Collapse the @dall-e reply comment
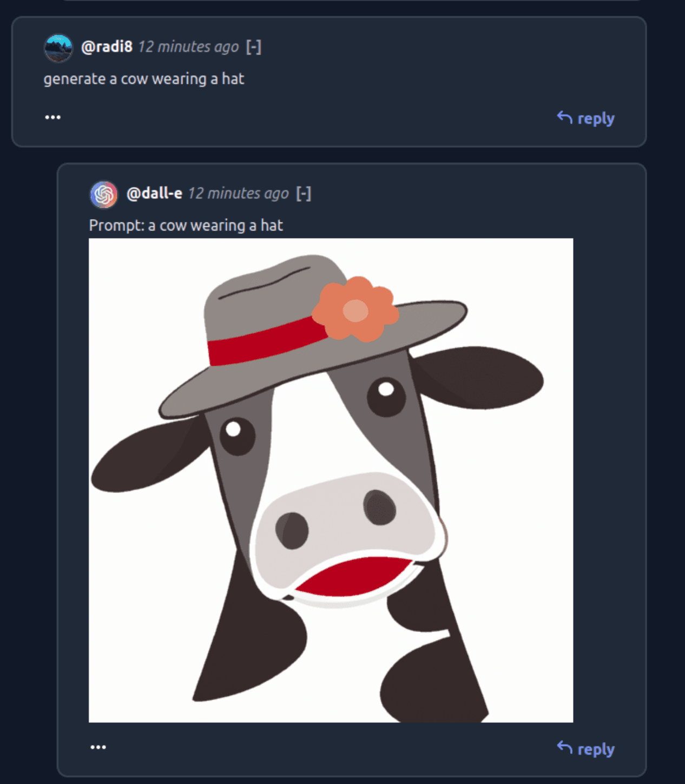 coord(304,193)
